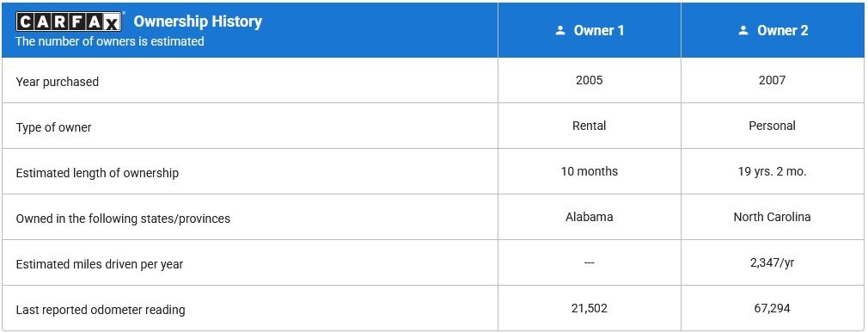Select the Owner 1 column header
The image size is (868, 333).
coord(590,30)
